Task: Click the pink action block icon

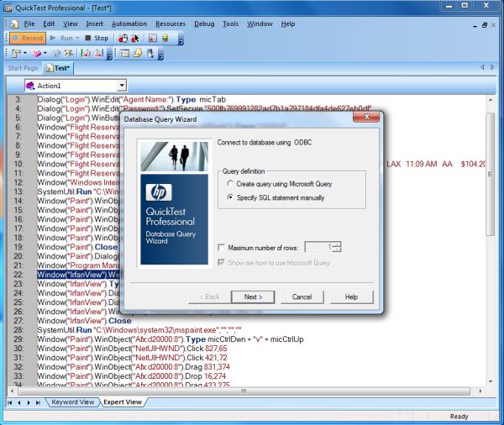Action: [x=37, y=54]
